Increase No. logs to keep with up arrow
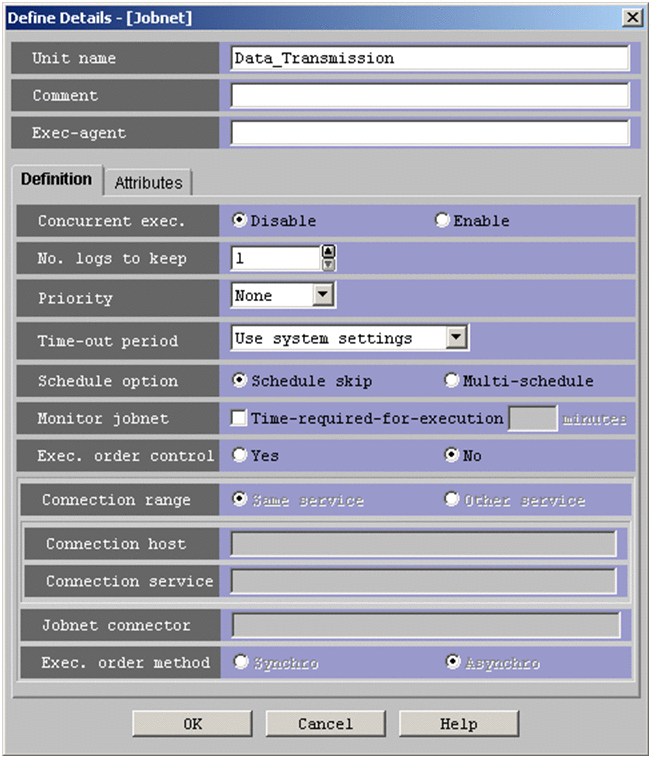The height and width of the screenshot is (760, 653). click(329, 251)
